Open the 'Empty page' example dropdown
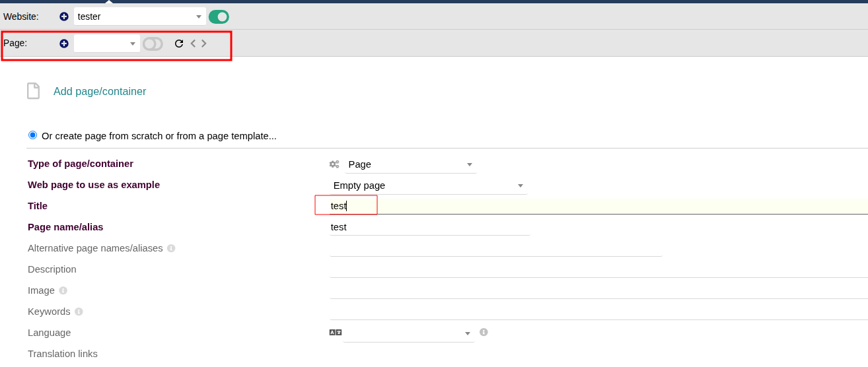The image size is (868, 367). pos(427,185)
